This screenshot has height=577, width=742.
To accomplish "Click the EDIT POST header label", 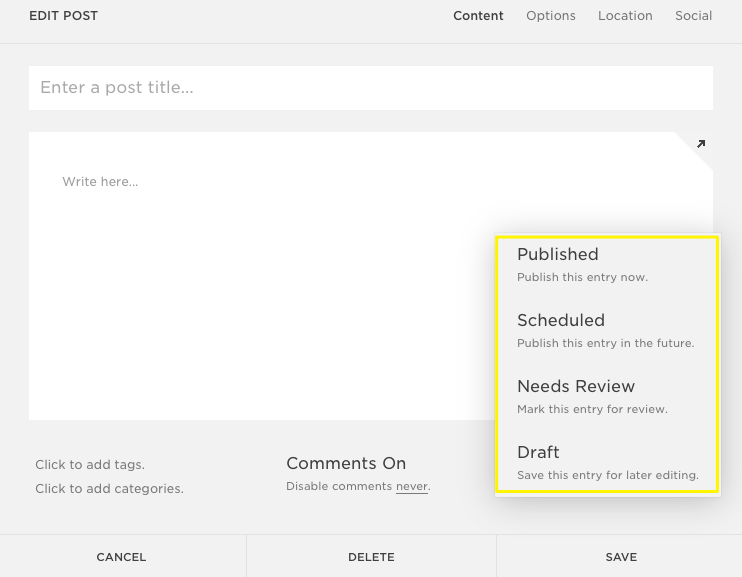I will pyautogui.click(x=64, y=16).
